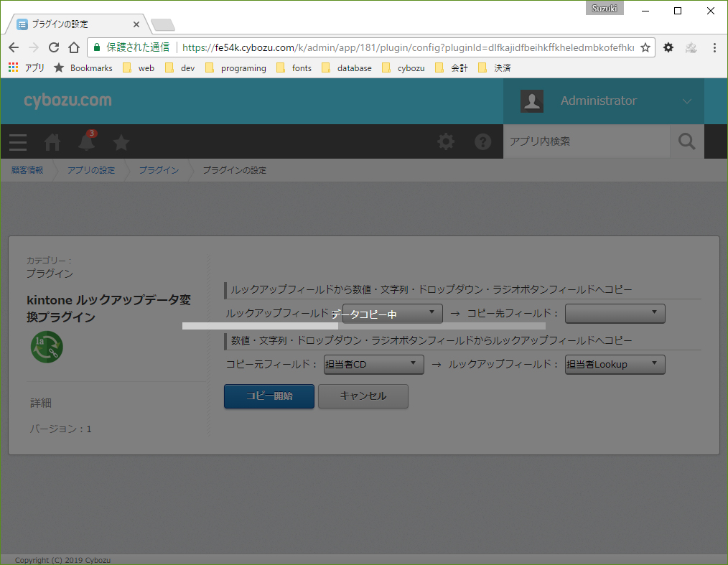Open the コピー先フィールド dropdown
Viewport: 728px width, 565px height.
[615, 314]
